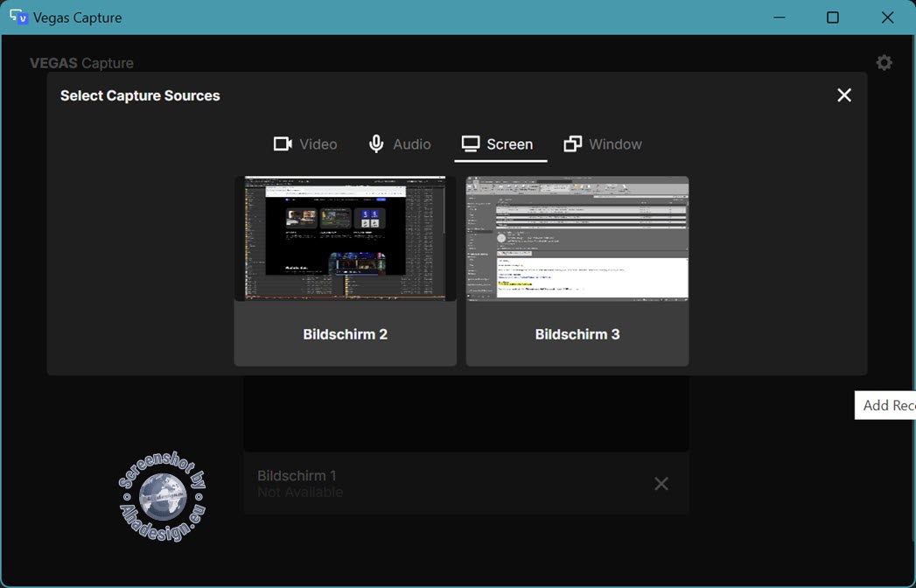Image resolution: width=916 pixels, height=588 pixels.
Task: Click the video camera icon
Action: [283, 143]
